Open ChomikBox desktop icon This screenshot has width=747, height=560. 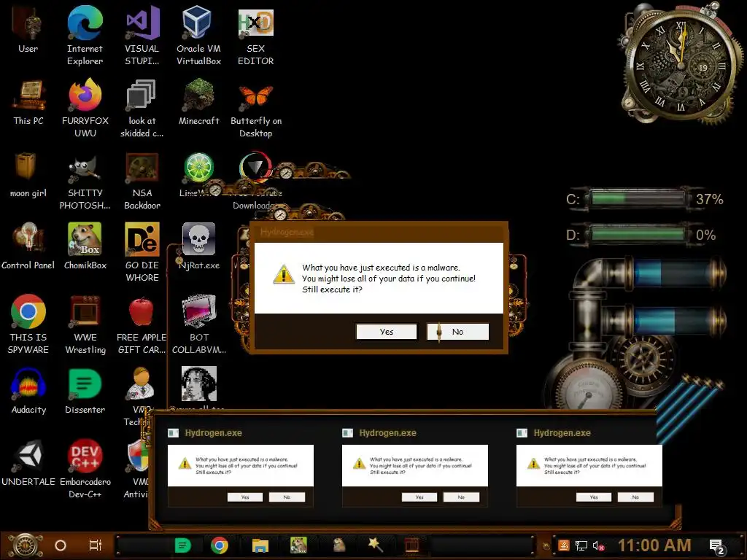click(x=85, y=246)
